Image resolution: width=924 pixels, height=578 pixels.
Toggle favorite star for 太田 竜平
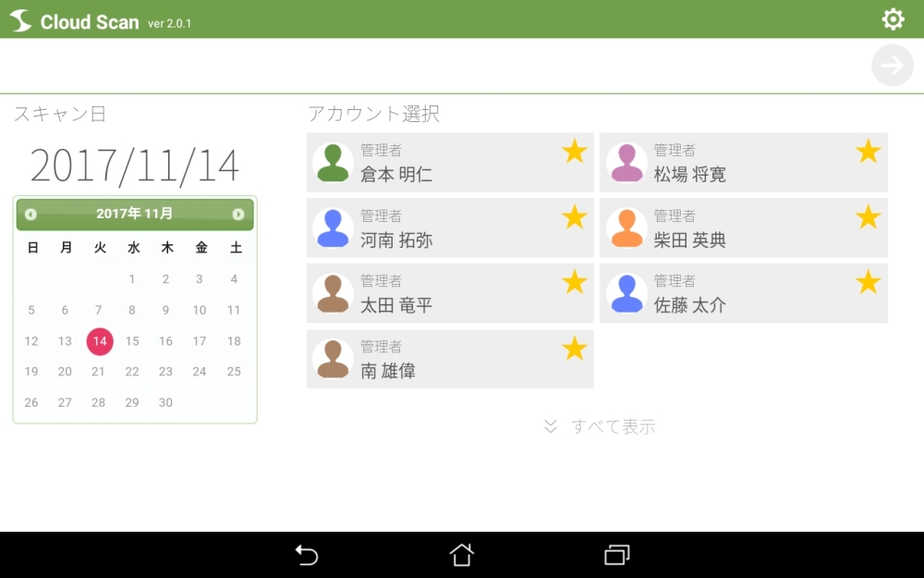pyautogui.click(x=575, y=282)
